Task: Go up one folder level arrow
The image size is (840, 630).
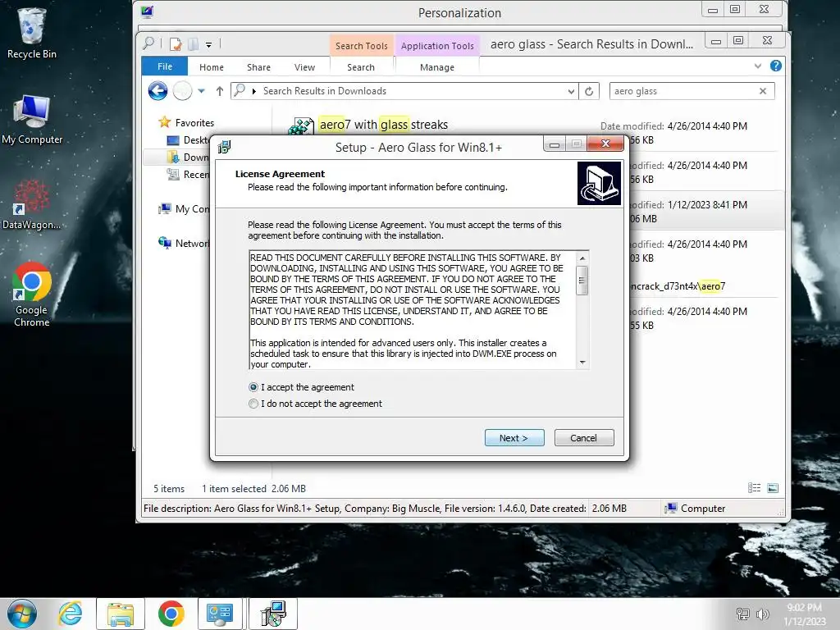Action: pyautogui.click(x=220, y=91)
